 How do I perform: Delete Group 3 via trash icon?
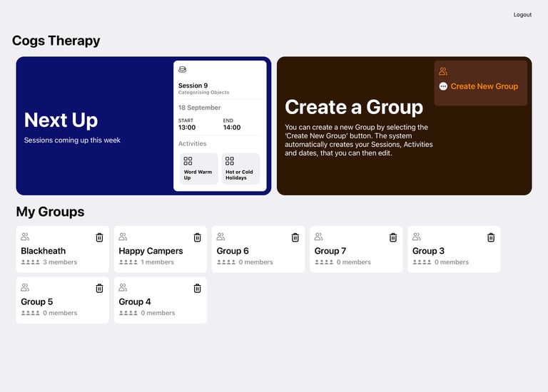(x=491, y=237)
